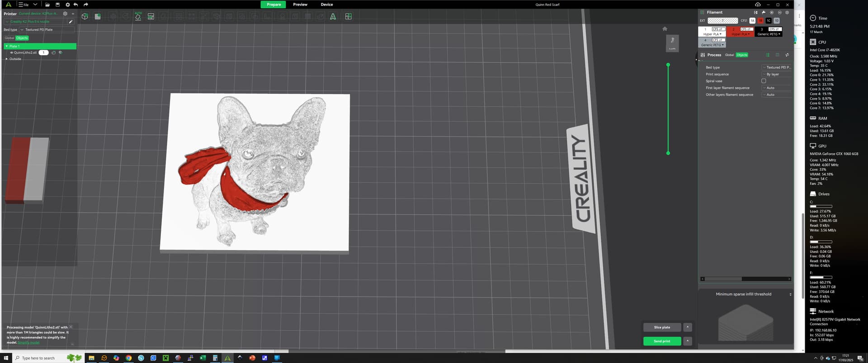Open First layer filament sequence dropdown

pos(777,88)
